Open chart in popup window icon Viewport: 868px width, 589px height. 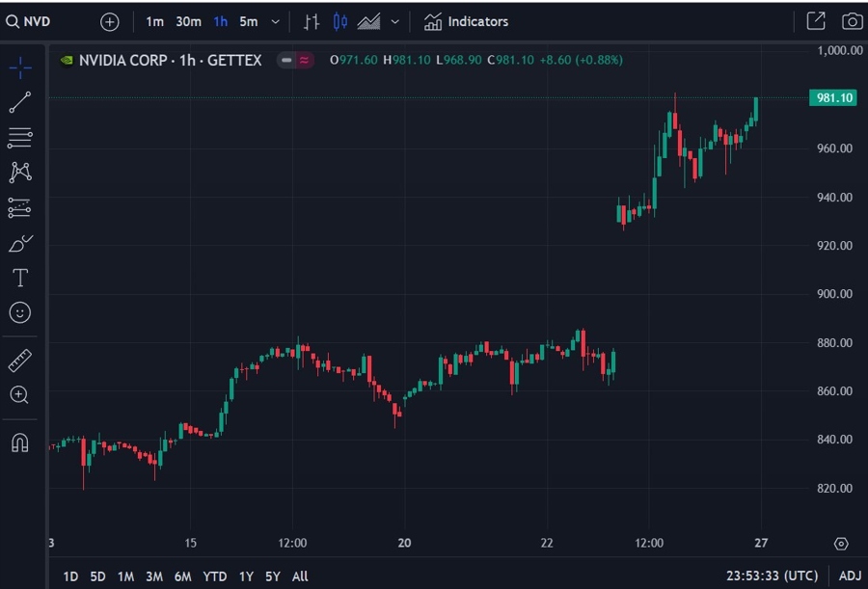click(815, 21)
